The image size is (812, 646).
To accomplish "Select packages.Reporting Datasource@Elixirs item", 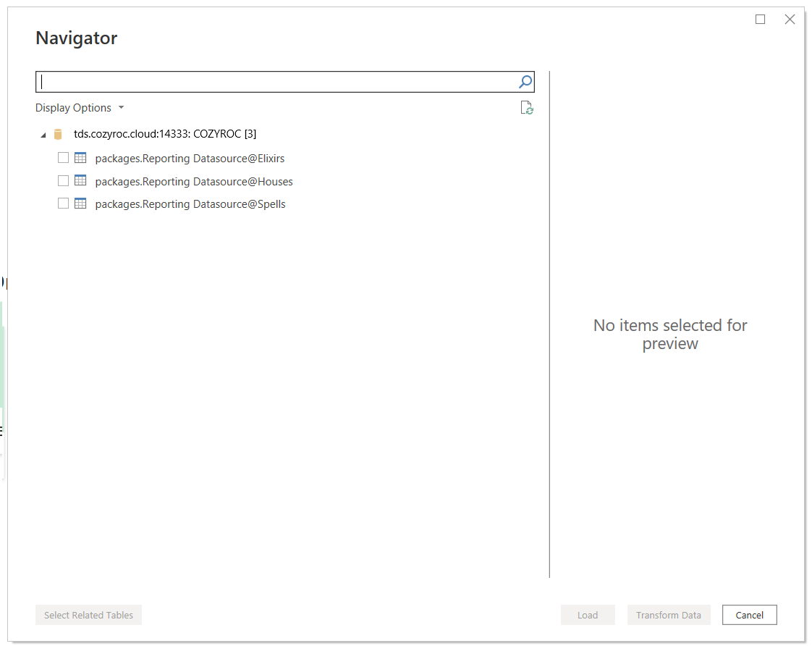I will [x=190, y=159].
